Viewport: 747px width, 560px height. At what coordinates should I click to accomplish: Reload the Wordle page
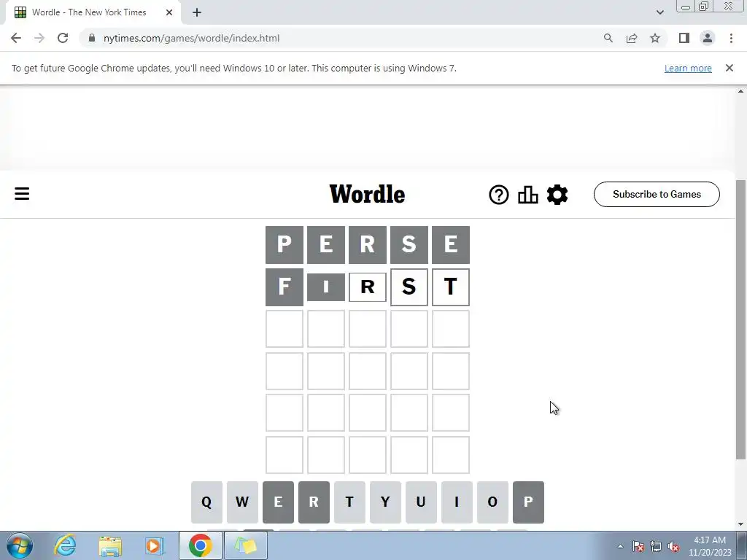click(63, 38)
